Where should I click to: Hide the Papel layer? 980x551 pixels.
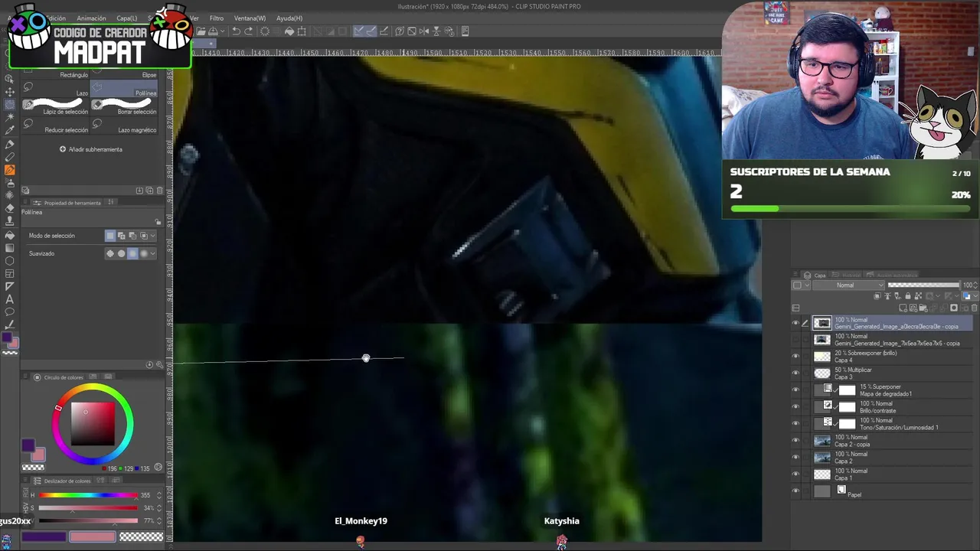coord(795,491)
